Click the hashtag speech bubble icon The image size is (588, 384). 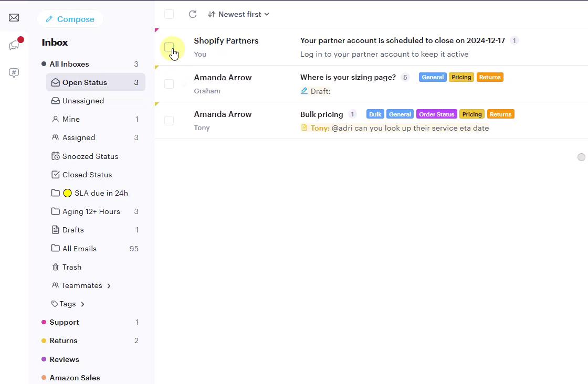click(14, 73)
